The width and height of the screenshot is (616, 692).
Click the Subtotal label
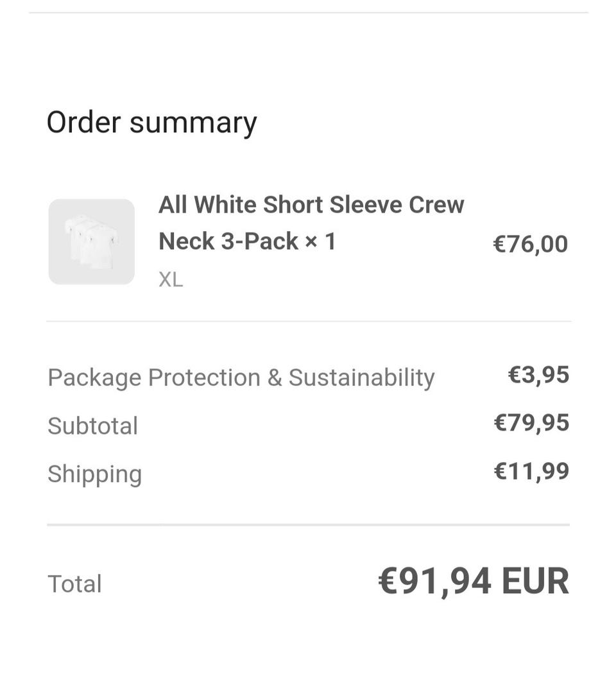coord(92,426)
